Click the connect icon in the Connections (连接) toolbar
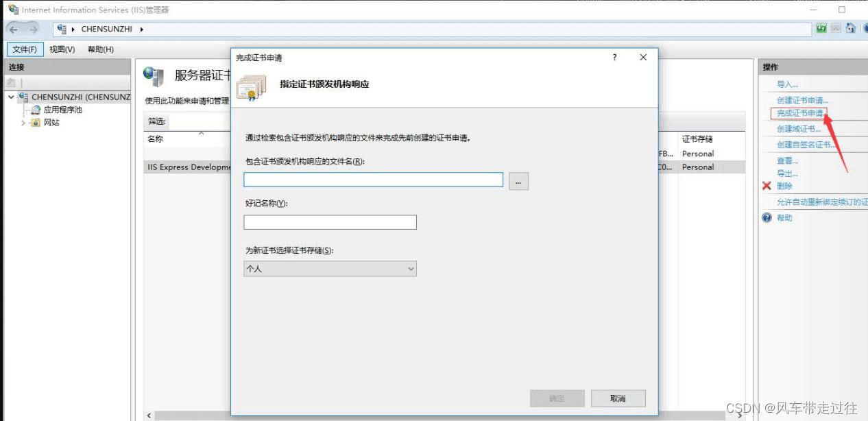The image size is (868, 421). click(x=10, y=83)
